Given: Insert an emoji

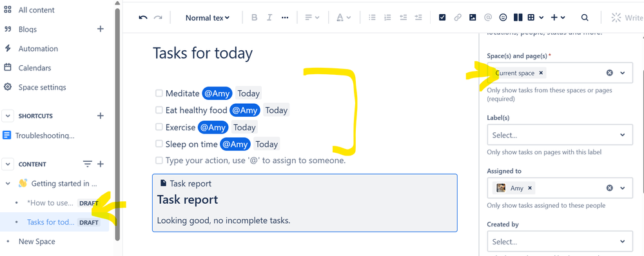Looking at the screenshot, I should click(x=503, y=17).
